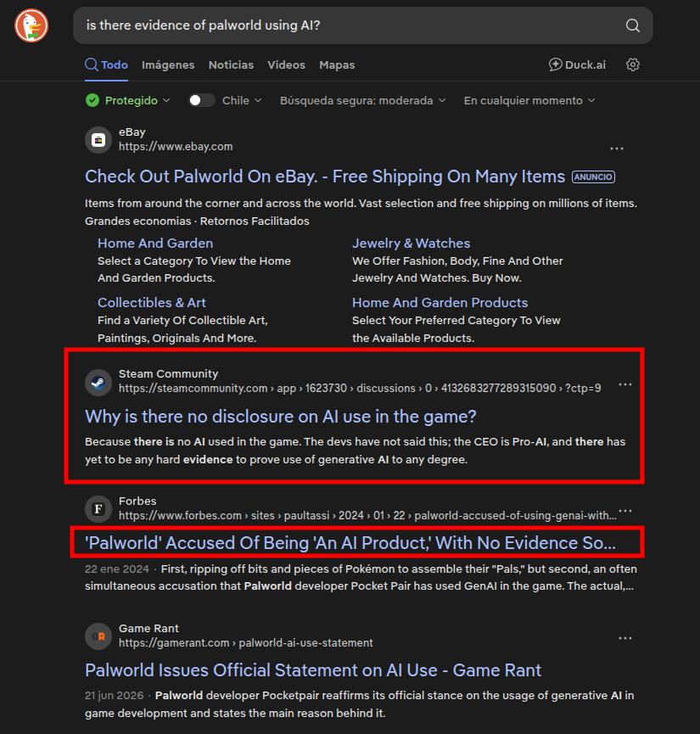Switch to the Noticias tab
This screenshot has height=734, width=700.
[x=231, y=64]
